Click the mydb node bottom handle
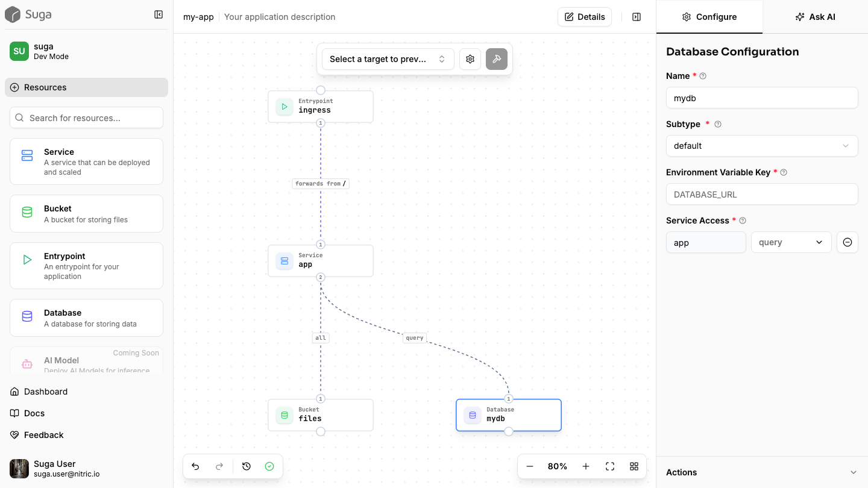 click(509, 431)
